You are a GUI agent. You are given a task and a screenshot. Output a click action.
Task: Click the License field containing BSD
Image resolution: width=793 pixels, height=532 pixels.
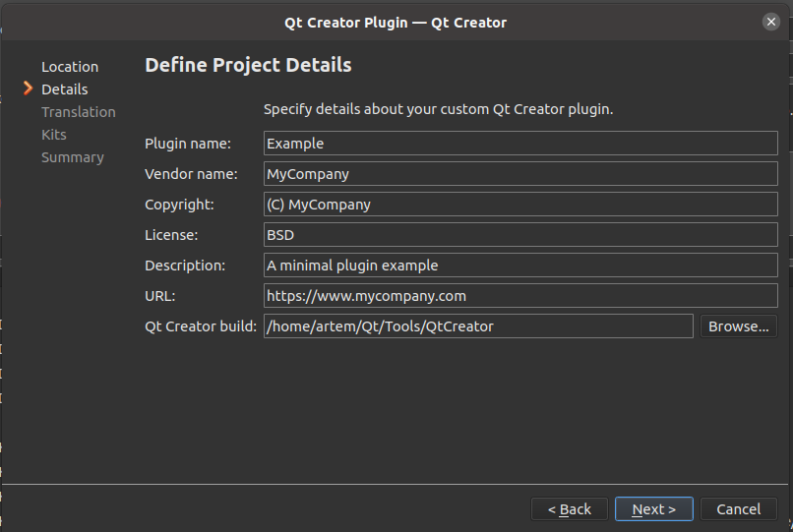(x=520, y=235)
